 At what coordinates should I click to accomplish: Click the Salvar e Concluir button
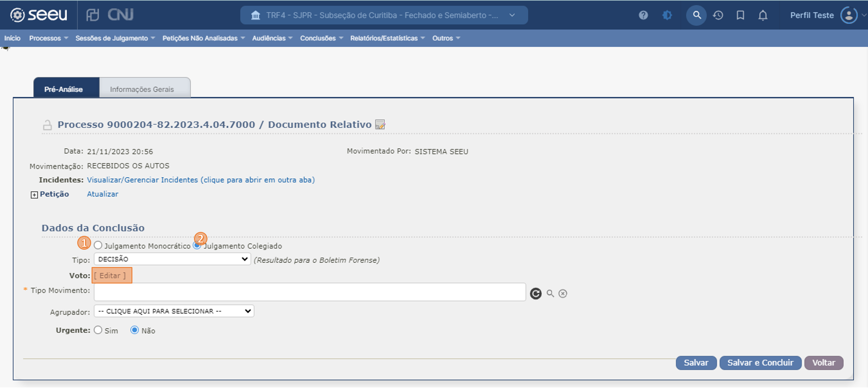(760, 363)
